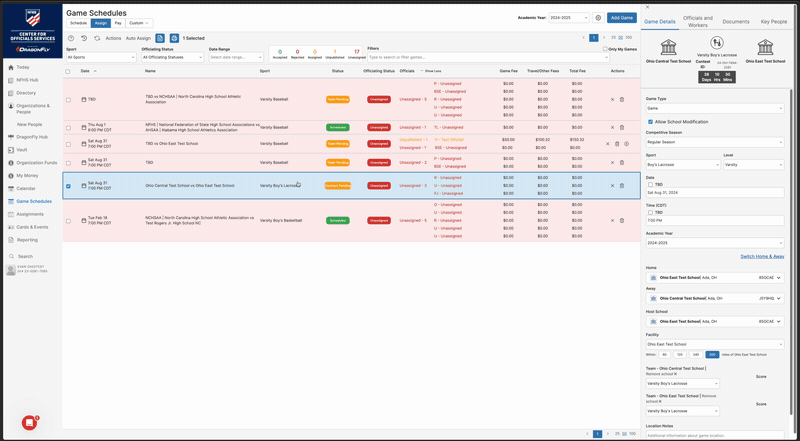Open Vault in the left sidebar

(x=21, y=148)
